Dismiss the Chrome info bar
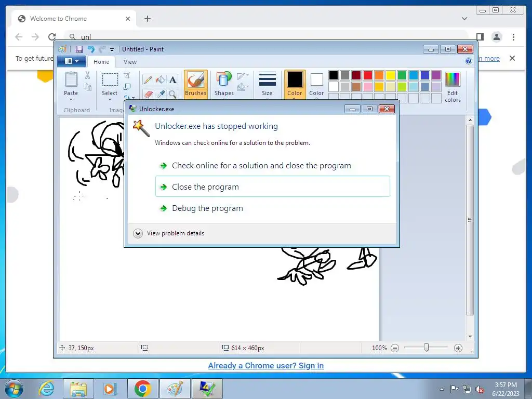Viewport: 532px width, 399px height. tap(512, 58)
